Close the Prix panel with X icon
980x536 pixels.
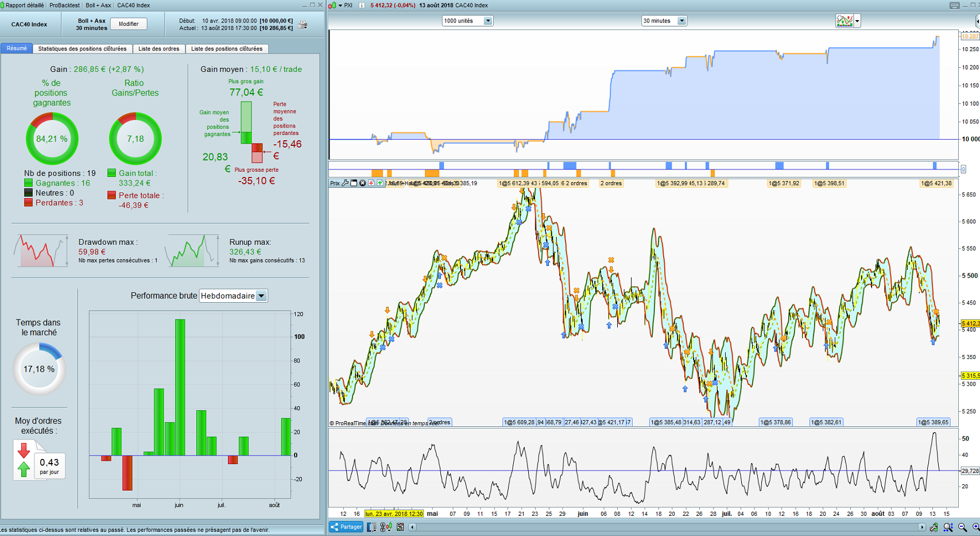pos(362,183)
